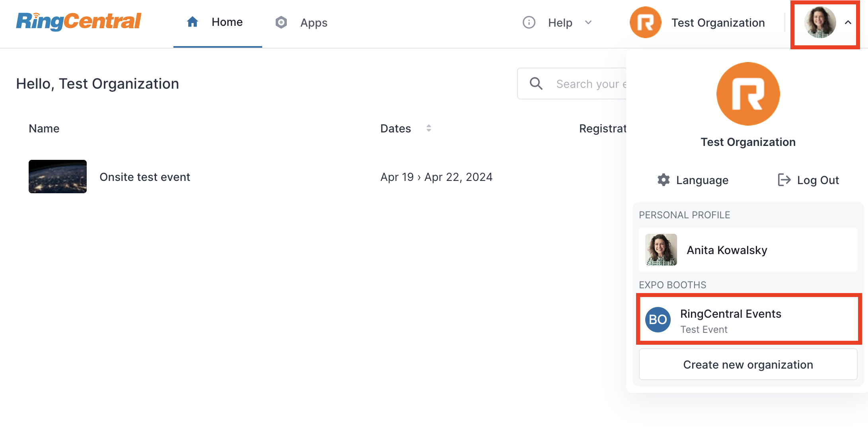Click Test Organization name in the panel

748,142
